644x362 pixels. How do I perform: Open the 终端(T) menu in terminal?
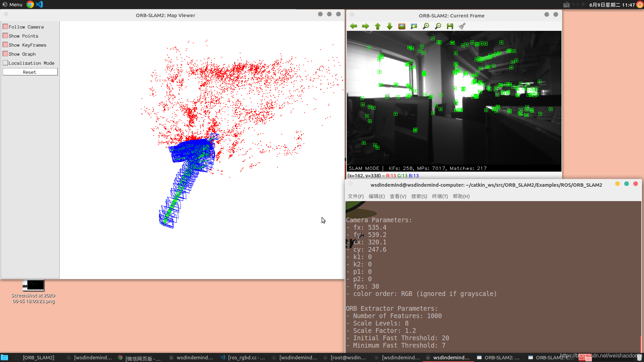(440, 196)
